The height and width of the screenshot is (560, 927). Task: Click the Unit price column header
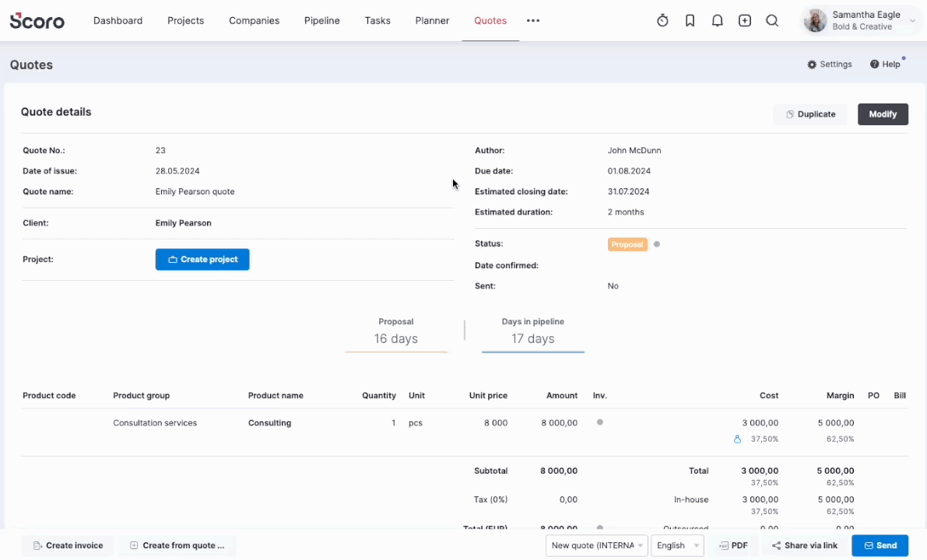click(x=488, y=395)
